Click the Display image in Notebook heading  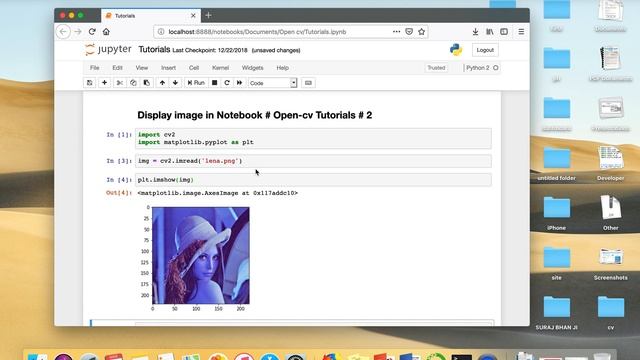tap(255, 115)
